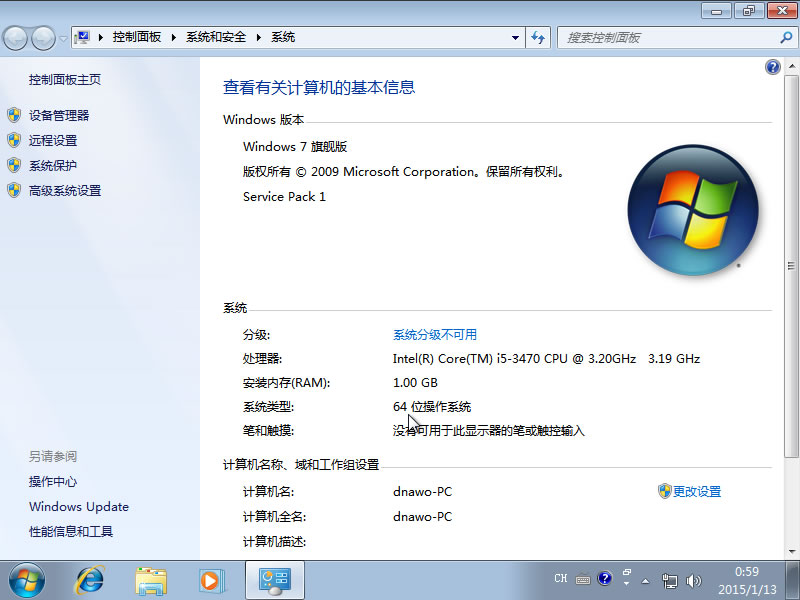Click the 1.00 GB RAM value
The image size is (800, 600).
coord(415,383)
